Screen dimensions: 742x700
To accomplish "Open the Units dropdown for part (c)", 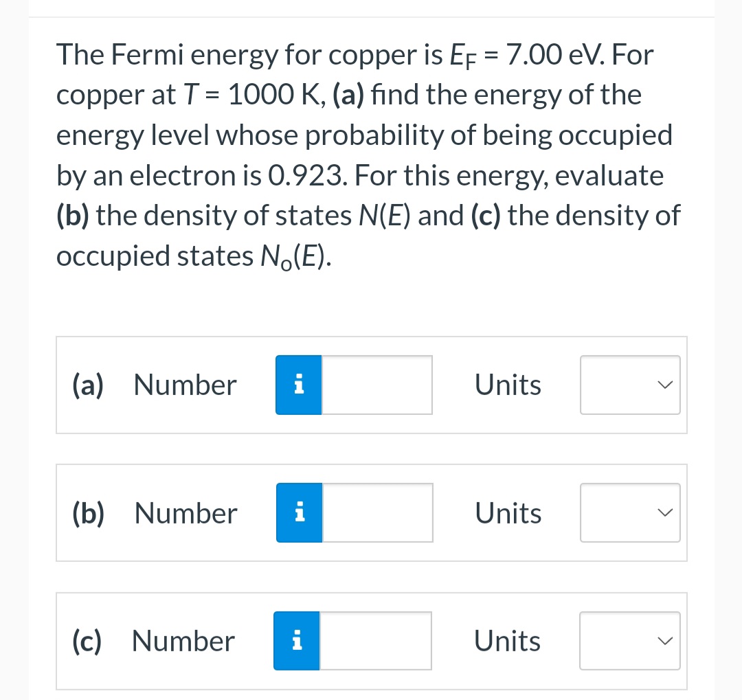I will click(x=630, y=640).
